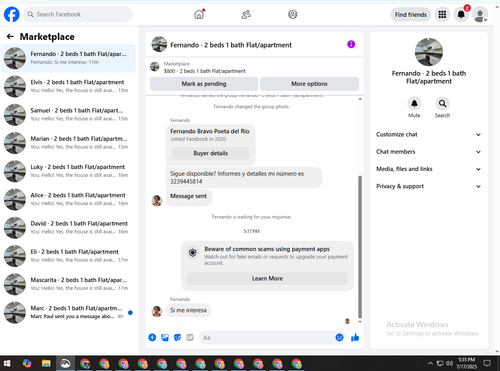Open the Fernando conversation in the list
500x371 pixels.
(x=68, y=58)
